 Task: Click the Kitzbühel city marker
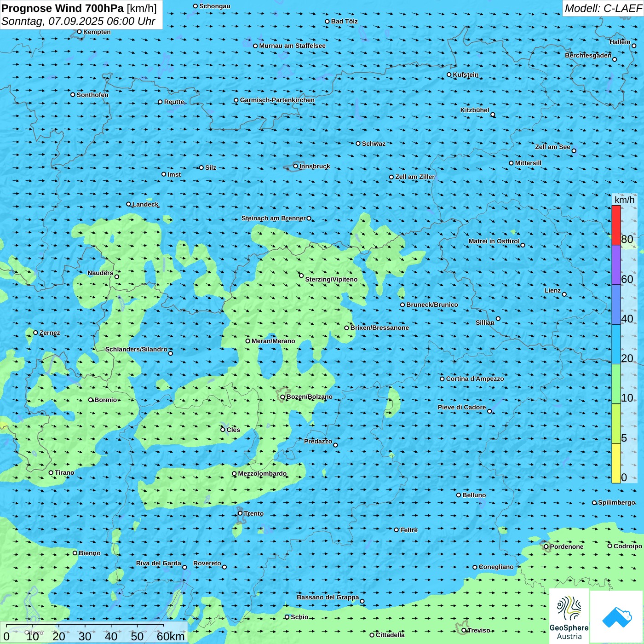[x=493, y=115]
